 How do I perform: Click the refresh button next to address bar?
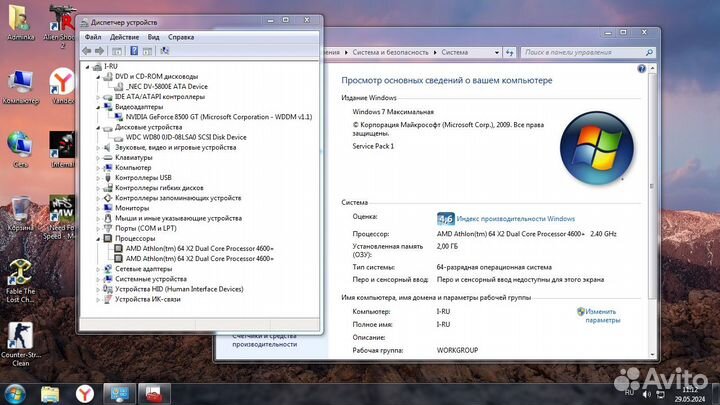click(x=510, y=52)
